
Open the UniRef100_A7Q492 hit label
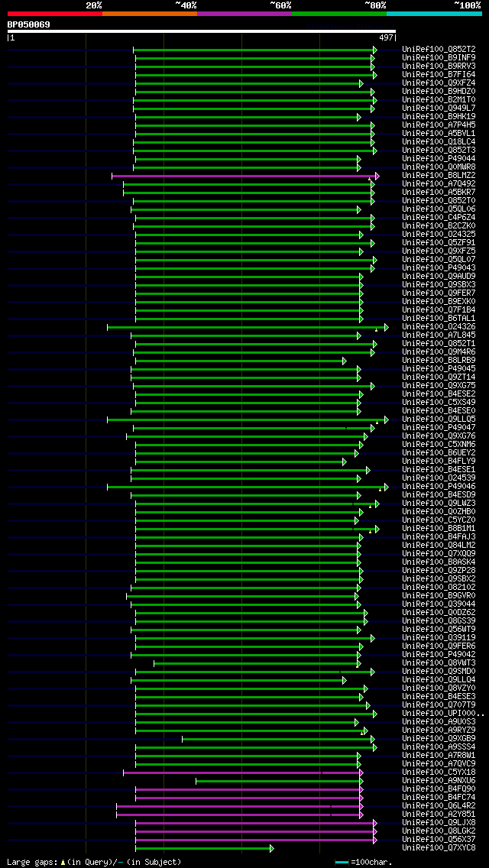[x=439, y=184]
